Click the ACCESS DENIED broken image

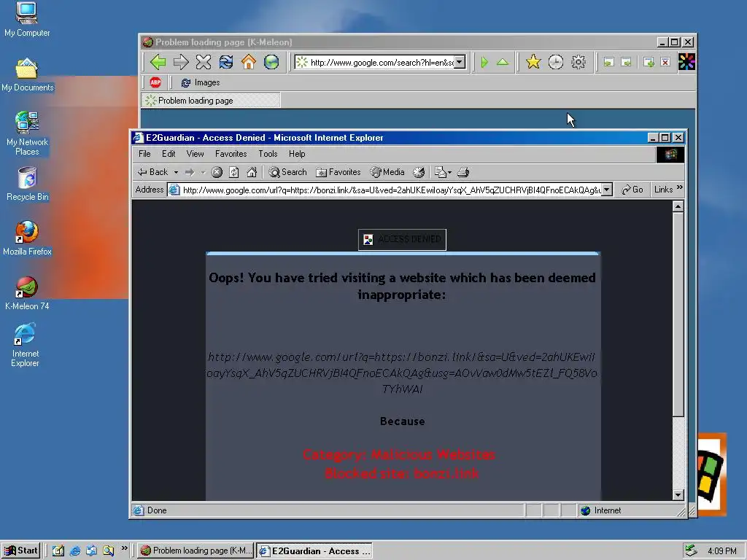[402, 239]
